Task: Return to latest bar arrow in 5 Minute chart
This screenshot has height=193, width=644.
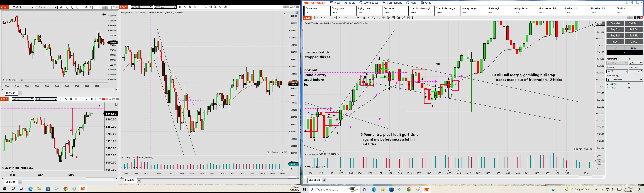Action: [104, 14]
